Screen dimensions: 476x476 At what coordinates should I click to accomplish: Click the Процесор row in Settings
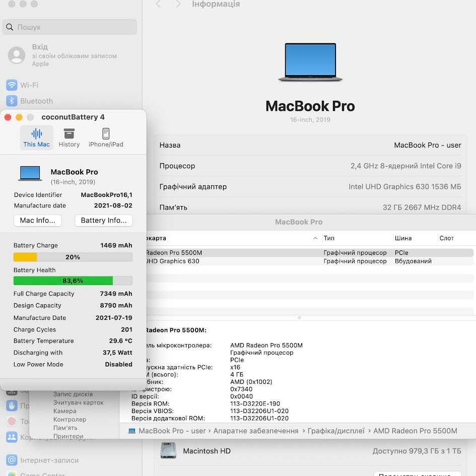point(310,166)
